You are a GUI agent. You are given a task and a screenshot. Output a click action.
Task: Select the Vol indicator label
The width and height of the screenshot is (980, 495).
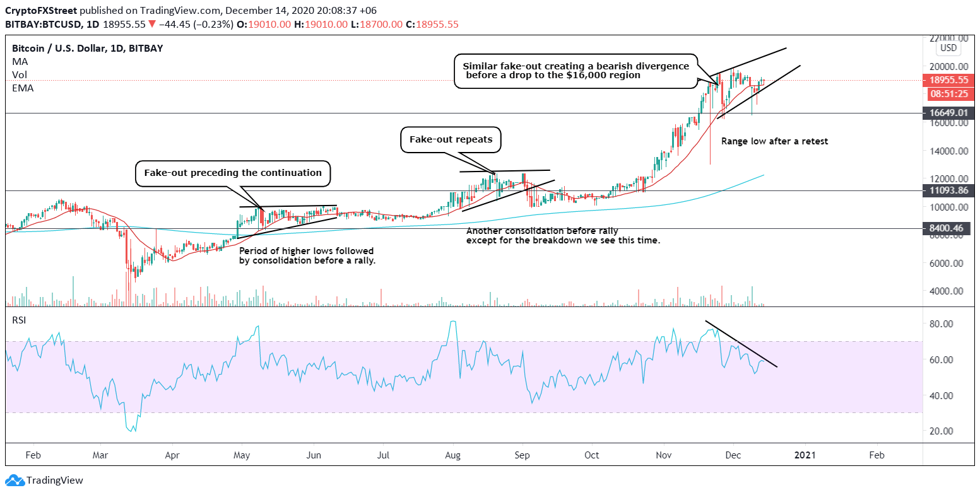click(19, 75)
